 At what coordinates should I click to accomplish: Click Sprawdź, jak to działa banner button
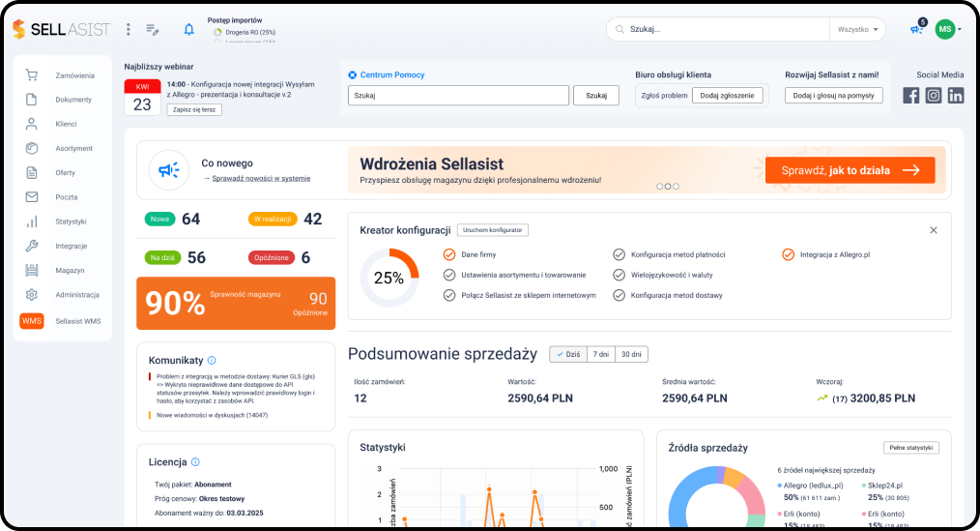point(850,170)
